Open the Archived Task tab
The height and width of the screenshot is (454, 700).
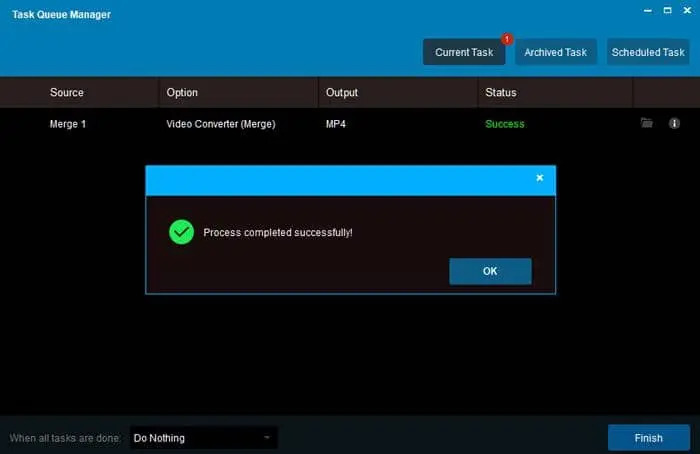point(557,52)
